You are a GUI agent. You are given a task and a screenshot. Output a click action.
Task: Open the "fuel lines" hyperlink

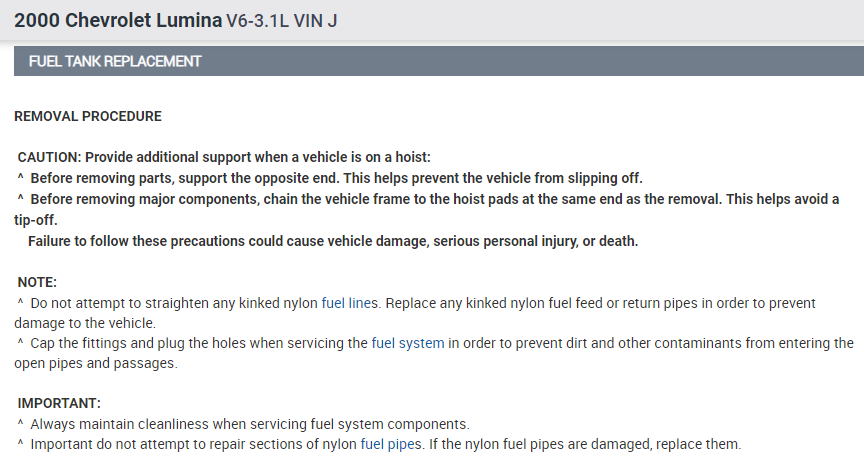tap(350, 302)
